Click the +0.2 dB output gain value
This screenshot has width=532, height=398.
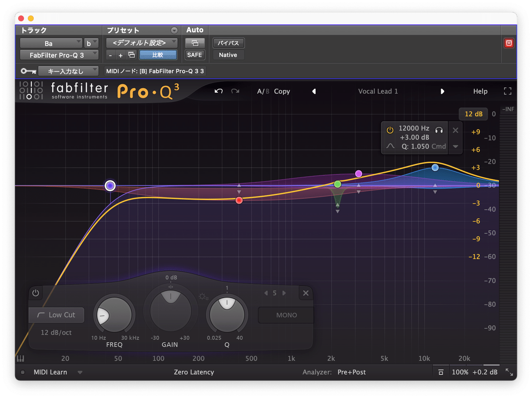pos(485,372)
